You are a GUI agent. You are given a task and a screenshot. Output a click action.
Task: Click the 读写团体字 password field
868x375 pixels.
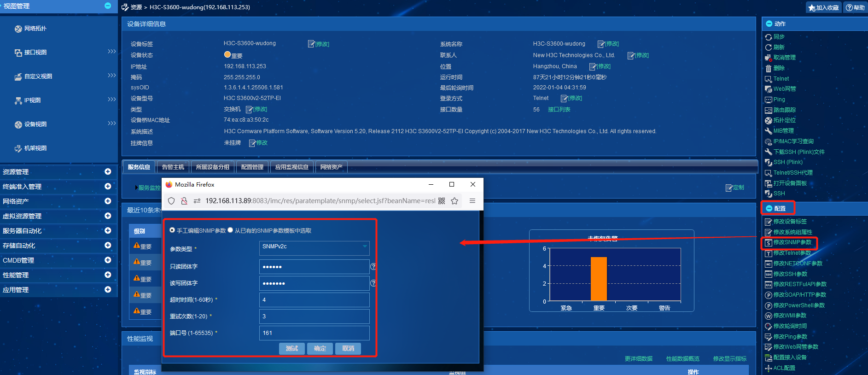coord(314,283)
